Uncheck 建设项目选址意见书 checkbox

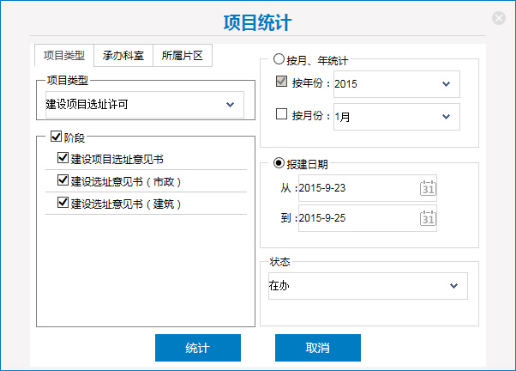click(x=63, y=158)
